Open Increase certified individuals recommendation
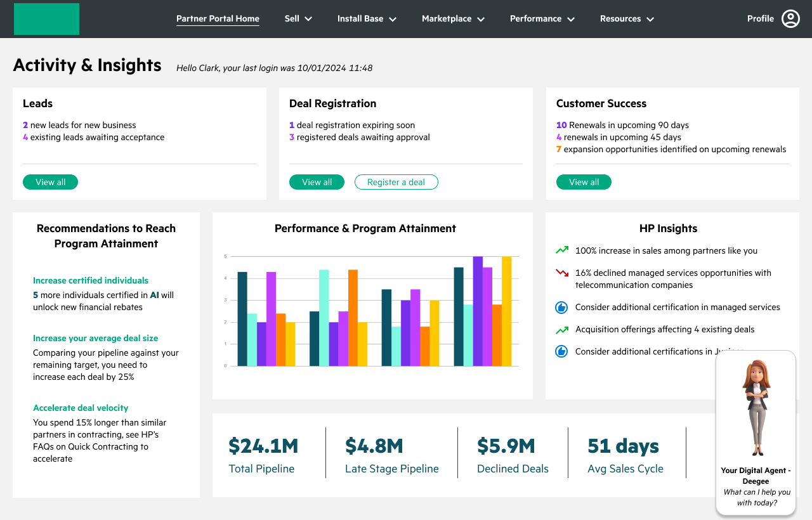 click(91, 280)
